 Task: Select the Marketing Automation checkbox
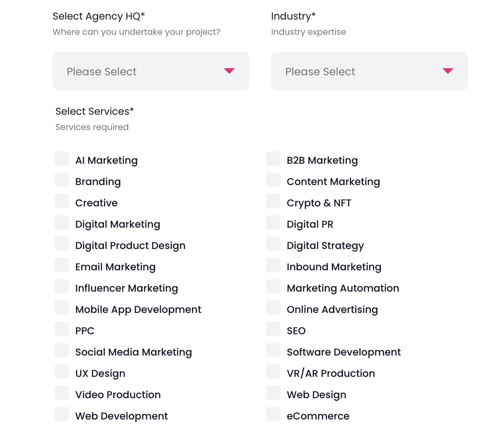tap(273, 286)
